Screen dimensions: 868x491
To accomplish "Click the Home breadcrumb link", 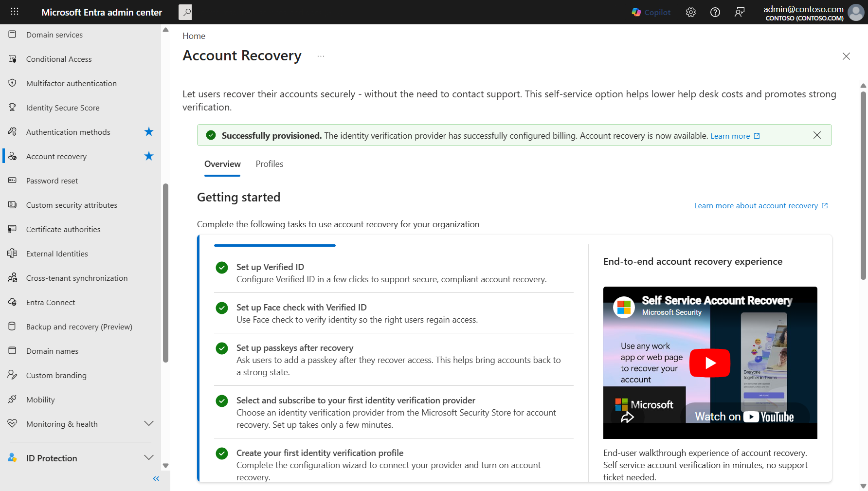I will [x=194, y=36].
